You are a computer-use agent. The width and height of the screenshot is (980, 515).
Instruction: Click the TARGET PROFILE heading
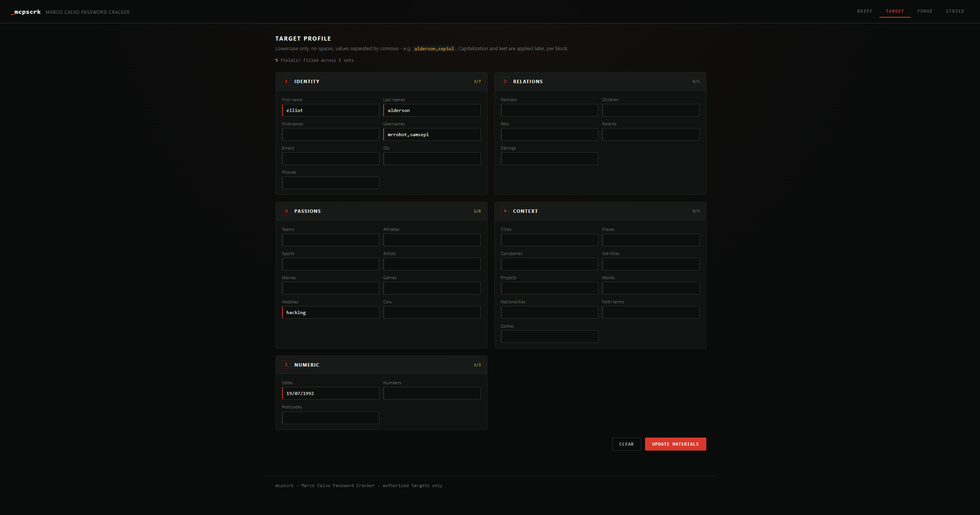click(303, 39)
